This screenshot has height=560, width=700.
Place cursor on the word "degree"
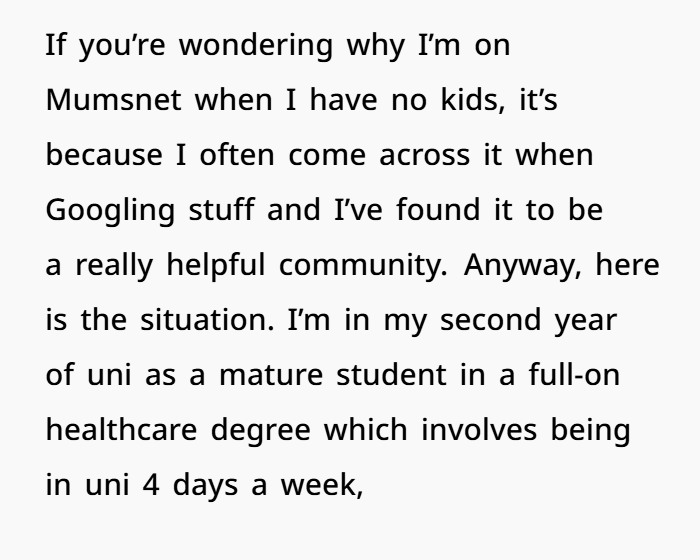tap(260, 430)
